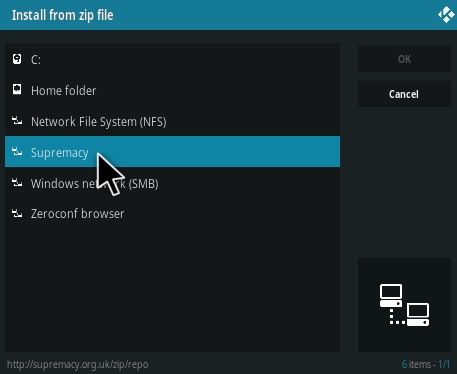Image resolution: width=457 pixels, height=374 pixels.
Task: Select Windows network (SMB) entry
Action: (x=172, y=183)
